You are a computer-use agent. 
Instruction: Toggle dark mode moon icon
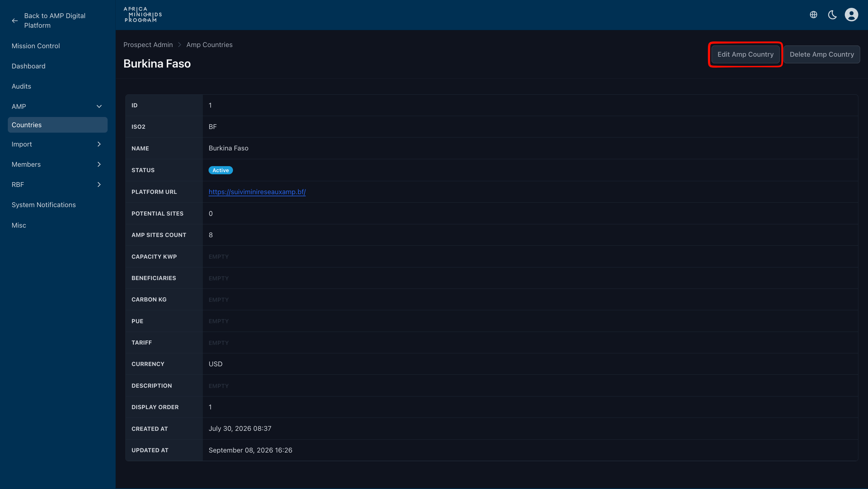tap(832, 15)
